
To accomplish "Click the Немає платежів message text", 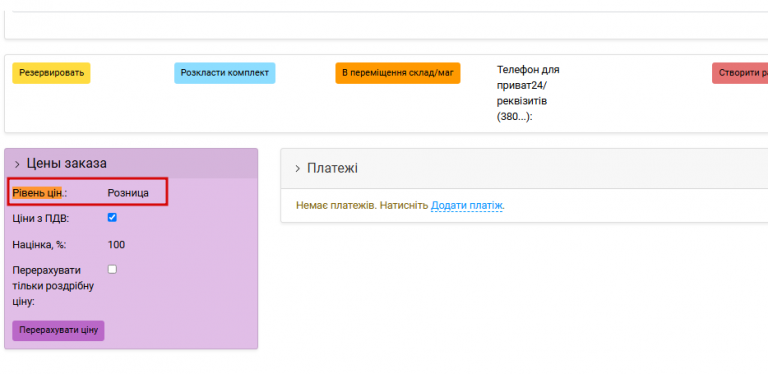I will 362,206.
